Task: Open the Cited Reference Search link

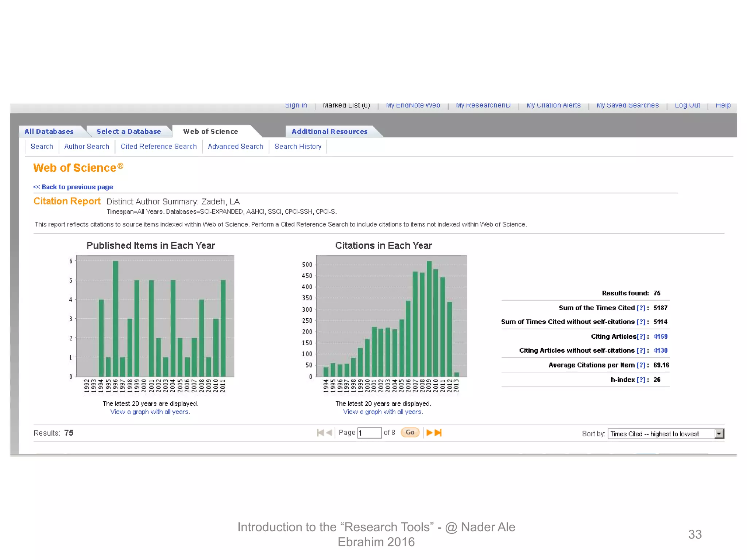Action: (159, 147)
